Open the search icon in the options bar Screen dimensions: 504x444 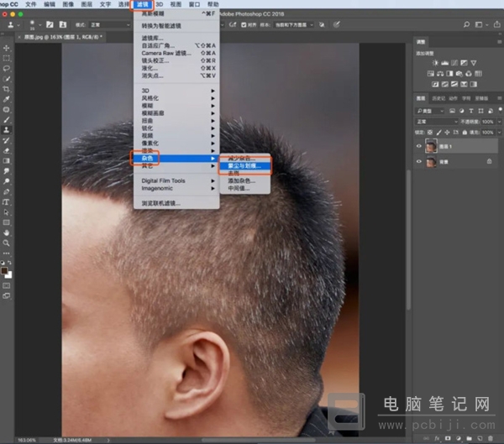click(466, 24)
